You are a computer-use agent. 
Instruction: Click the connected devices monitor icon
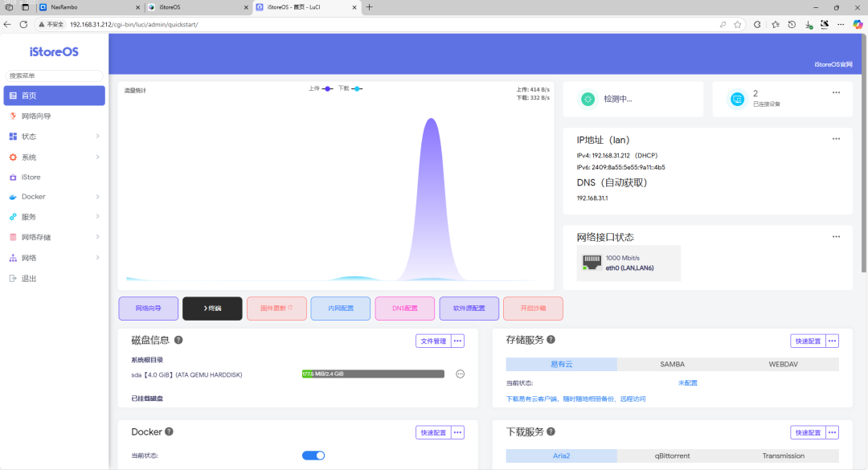[737, 99]
